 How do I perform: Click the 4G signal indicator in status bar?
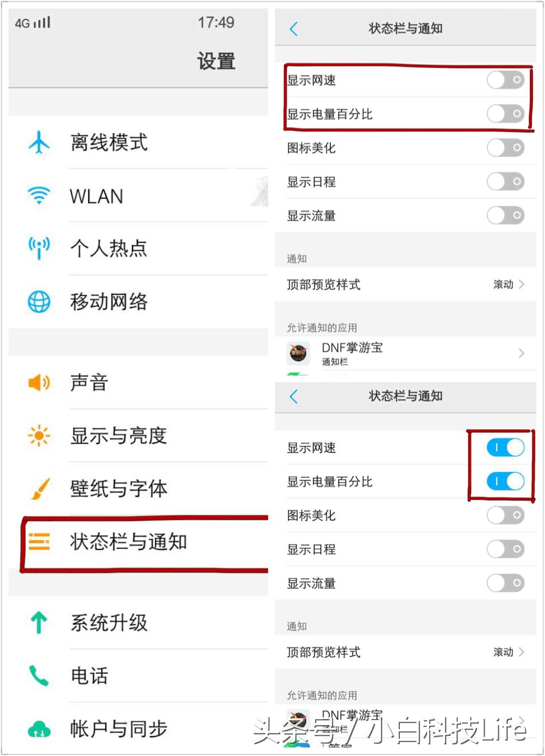(33, 22)
